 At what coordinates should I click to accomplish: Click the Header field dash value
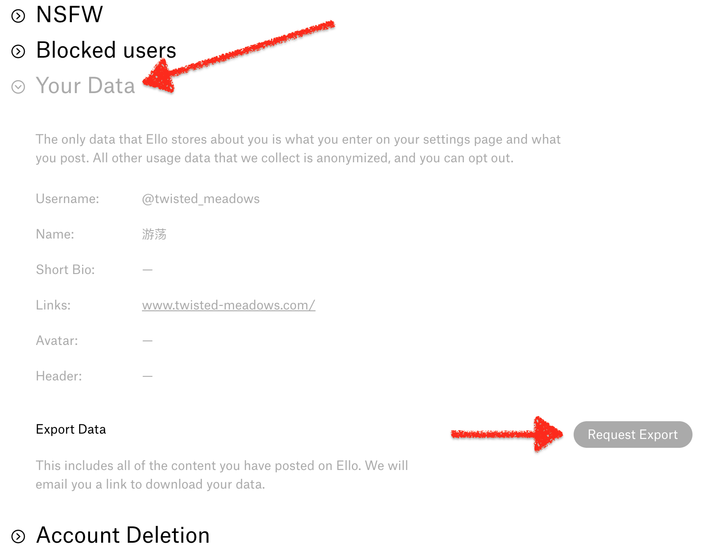coord(147,376)
